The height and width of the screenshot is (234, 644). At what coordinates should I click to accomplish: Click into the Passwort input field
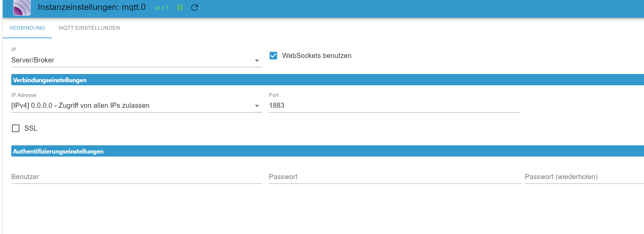395,177
